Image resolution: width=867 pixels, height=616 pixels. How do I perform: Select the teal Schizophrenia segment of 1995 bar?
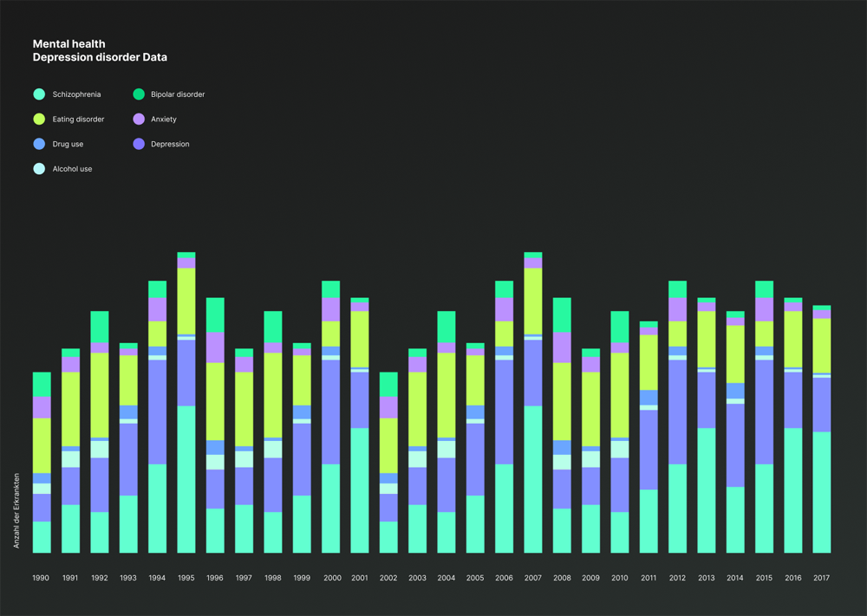[186, 478]
